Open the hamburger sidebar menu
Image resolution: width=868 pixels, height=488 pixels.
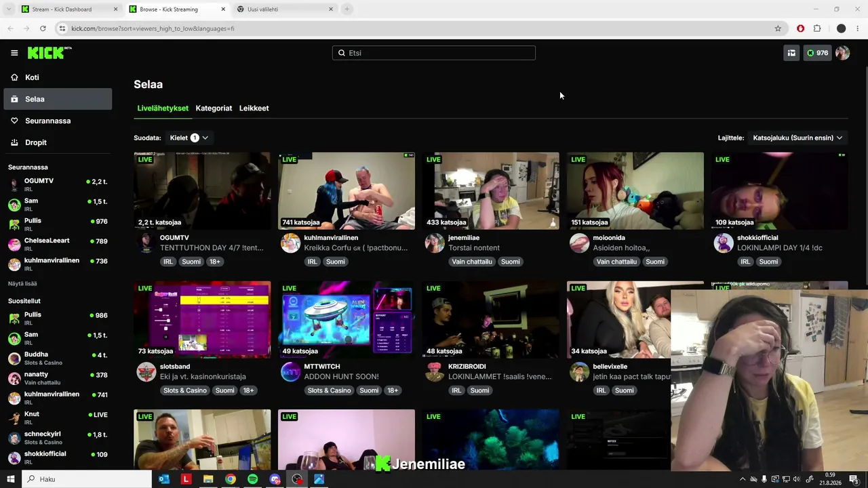coord(14,53)
